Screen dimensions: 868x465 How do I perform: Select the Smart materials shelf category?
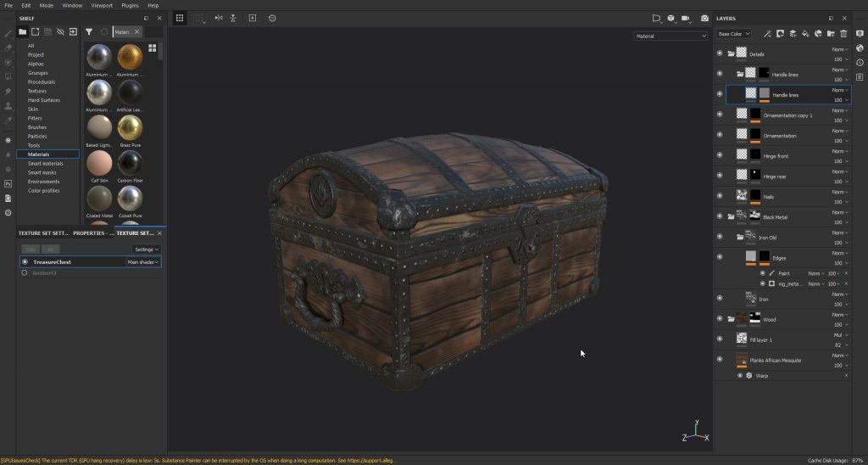point(46,164)
